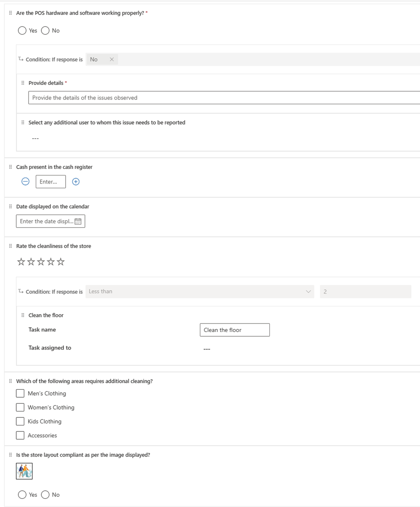
Task: Click the drag handle next to Clean the floor
Action: [x=23, y=315]
